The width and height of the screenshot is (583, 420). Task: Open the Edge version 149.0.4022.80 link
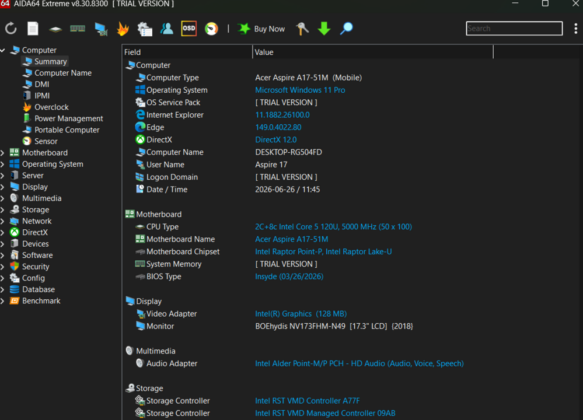(x=278, y=127)
